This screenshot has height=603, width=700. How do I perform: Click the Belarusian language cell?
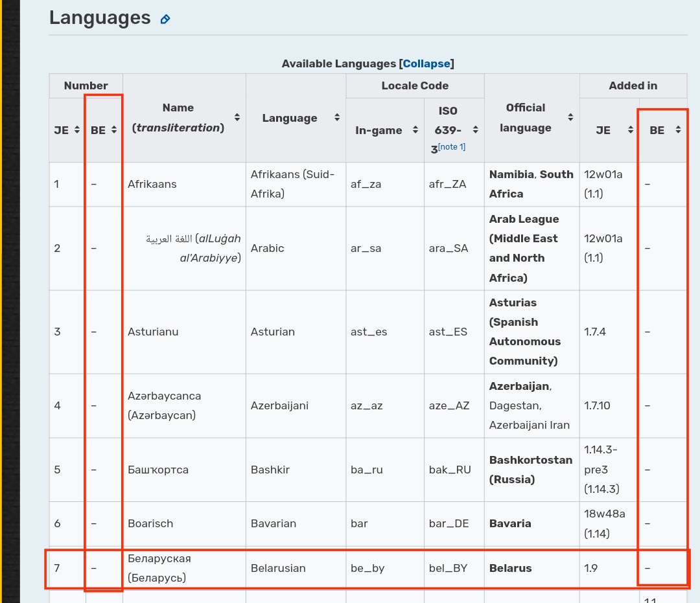[278, 568]
